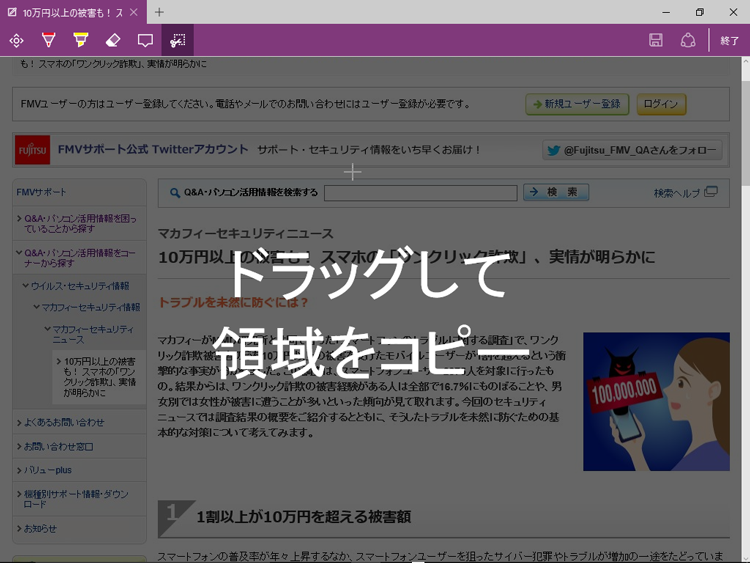Select the yellow Highlighter tool
The height and width of the screenshot is (563, 750).
tap(80, 41)
